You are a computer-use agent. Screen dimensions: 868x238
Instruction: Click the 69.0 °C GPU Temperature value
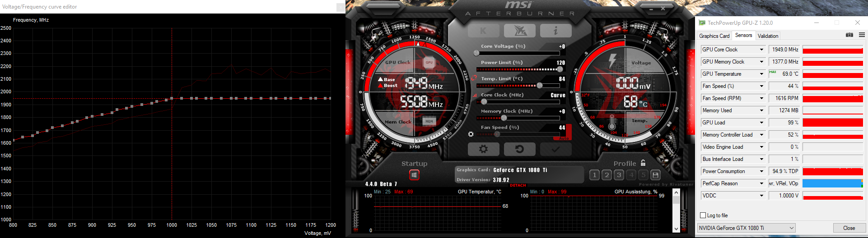coord(784,74)
